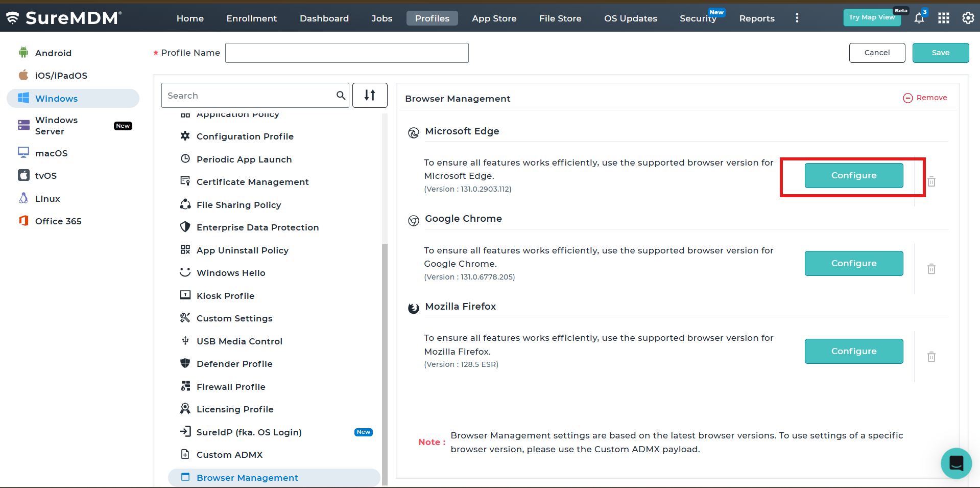This screenshot has height=488, width=980.
Task: Go to File Store tab
Action: click(x=560, y=18)
